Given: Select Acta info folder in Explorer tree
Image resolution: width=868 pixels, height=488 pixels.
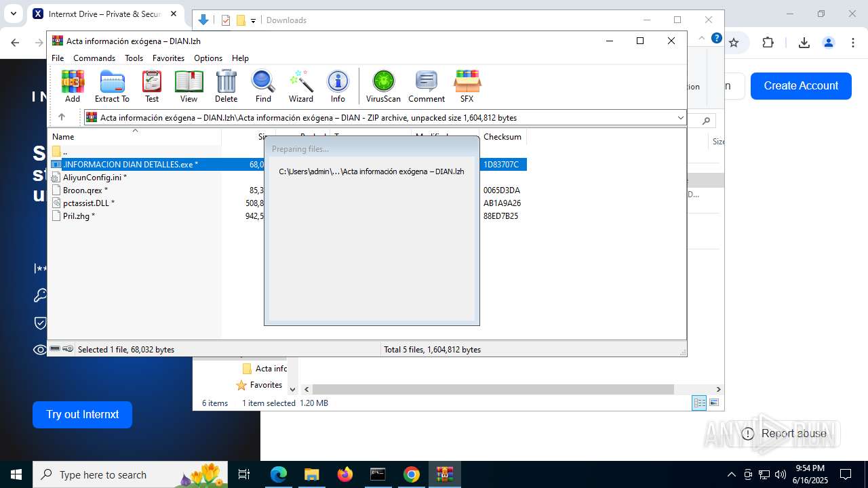Looking at the screenshot, I should pyautogui.click(x=264, y=369).
